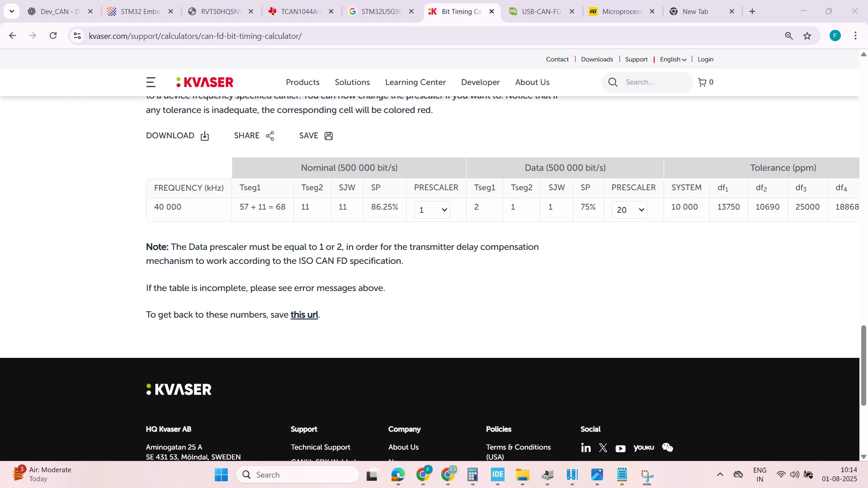Screen dimensions: 868x488
Task: Click the LinkedIn icon in footer
Action: pyautogui.click(x=586, y=448)
